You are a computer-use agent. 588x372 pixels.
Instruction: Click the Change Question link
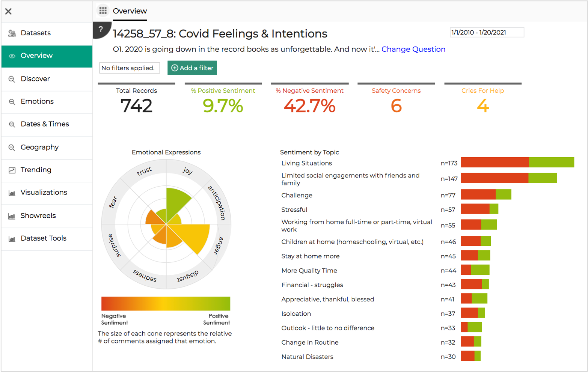tap(413, 49)
